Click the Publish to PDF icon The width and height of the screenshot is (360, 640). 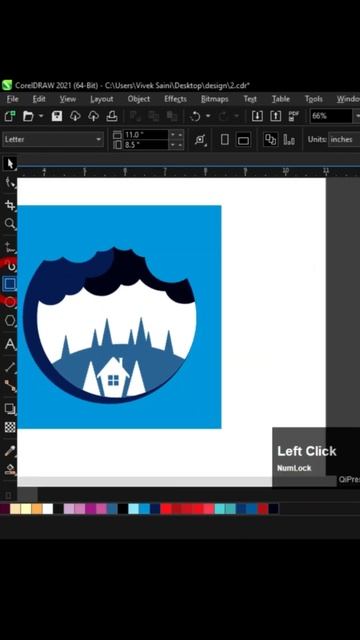coord(293,116)
